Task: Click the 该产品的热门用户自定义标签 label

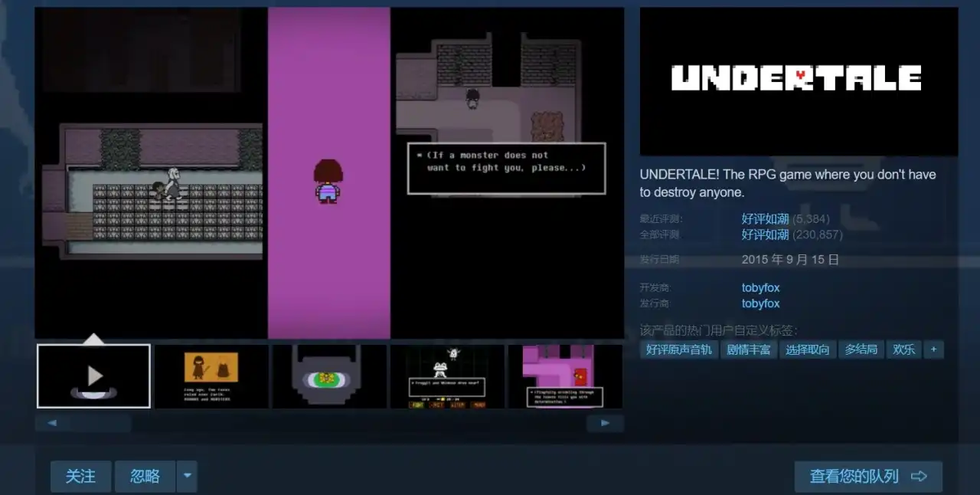Action: (x=718, y=330)
